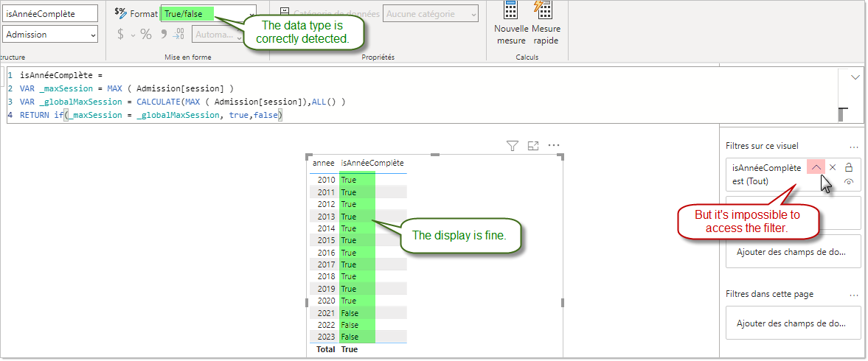Toggle the thousands separator comma
The height and width of the screenshot is (361, 868).
(163, 33)
